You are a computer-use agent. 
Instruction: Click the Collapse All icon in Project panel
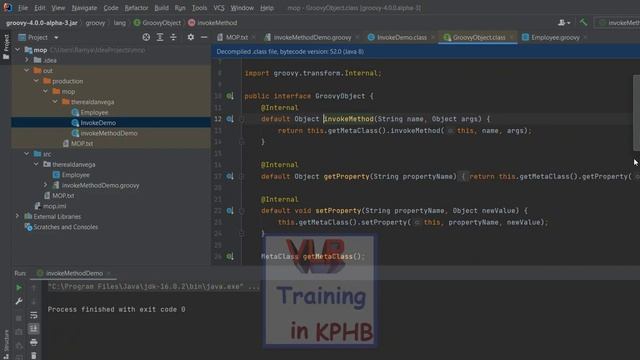point(173,37)
